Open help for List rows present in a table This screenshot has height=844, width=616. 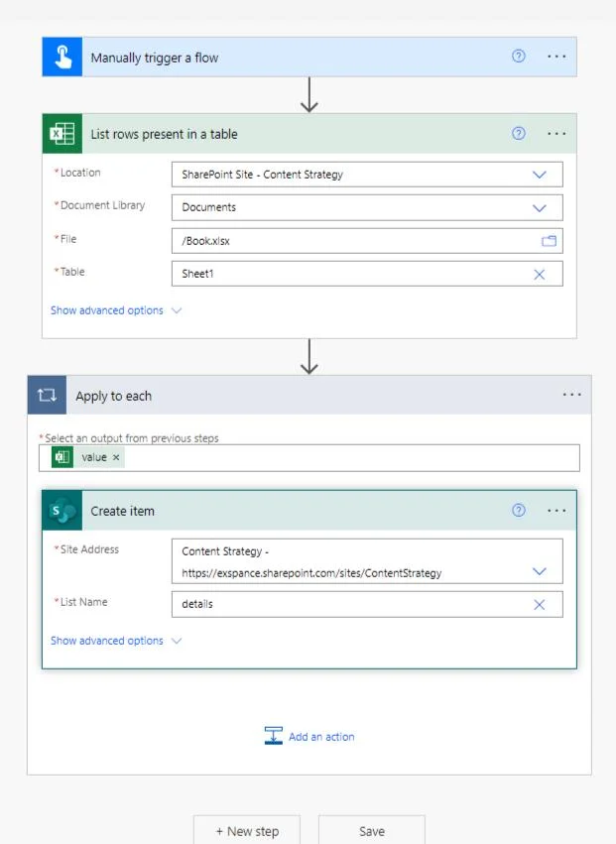(x=518, y=134)
